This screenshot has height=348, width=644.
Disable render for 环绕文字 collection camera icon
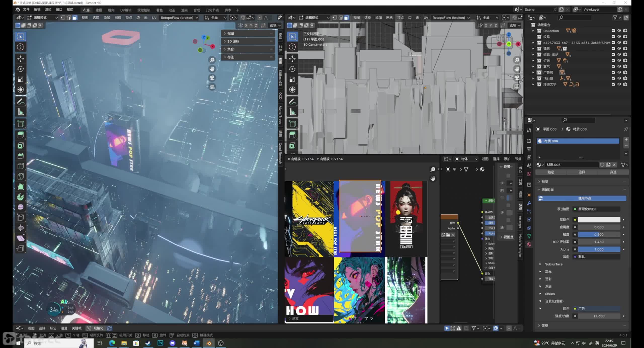coord(625,84)
